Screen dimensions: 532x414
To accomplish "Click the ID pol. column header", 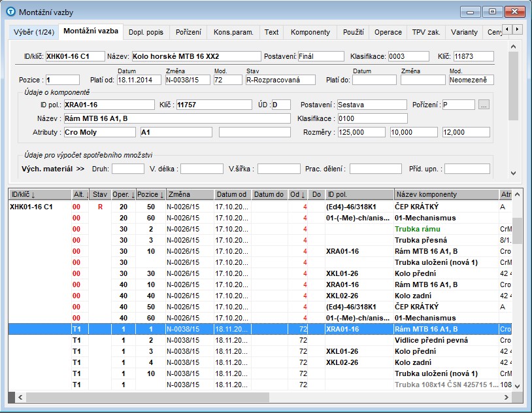I will (x=359, y=195).
